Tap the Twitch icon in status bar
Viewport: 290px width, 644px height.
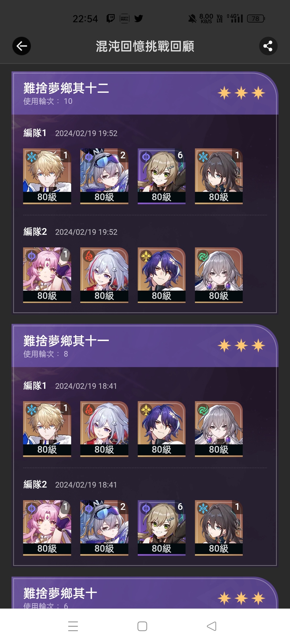tap(111, 19)
